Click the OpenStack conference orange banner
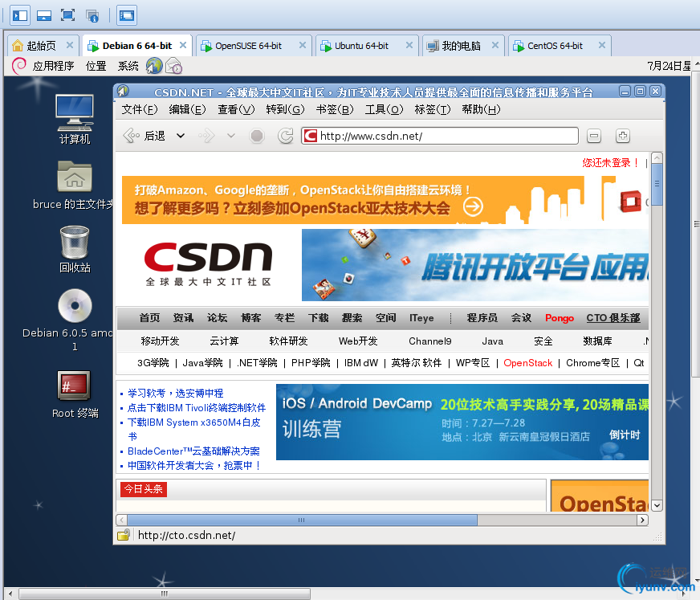Viewport: 700px width, 600px height. pos(385,200)
